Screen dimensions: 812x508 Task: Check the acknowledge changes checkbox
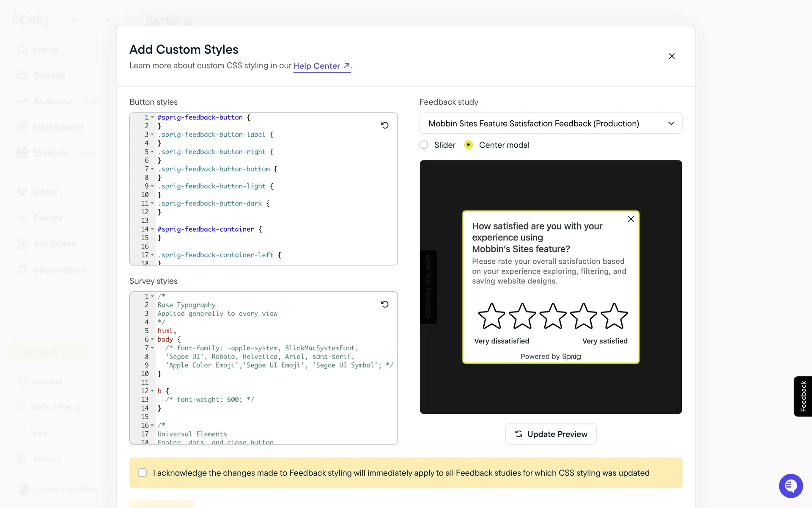pos(143,472)
